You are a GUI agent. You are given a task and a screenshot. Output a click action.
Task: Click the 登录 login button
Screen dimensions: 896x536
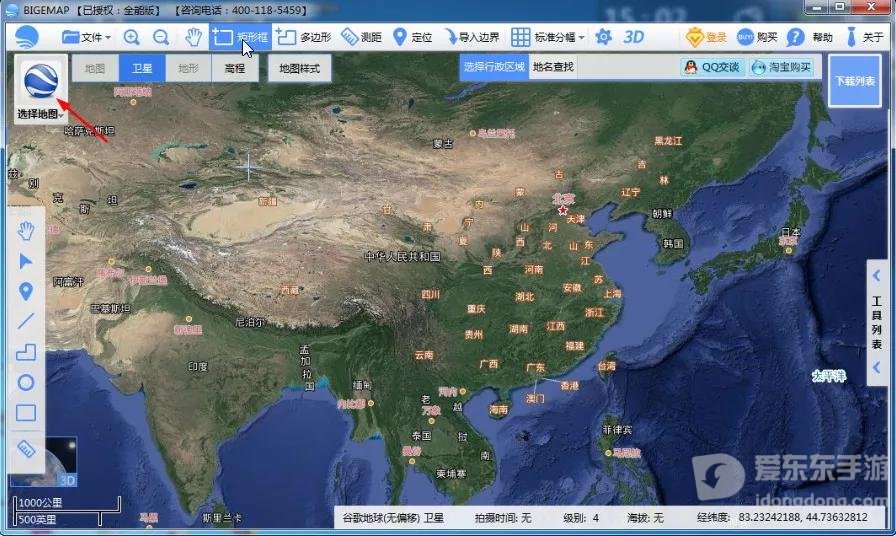click(706, 37)
